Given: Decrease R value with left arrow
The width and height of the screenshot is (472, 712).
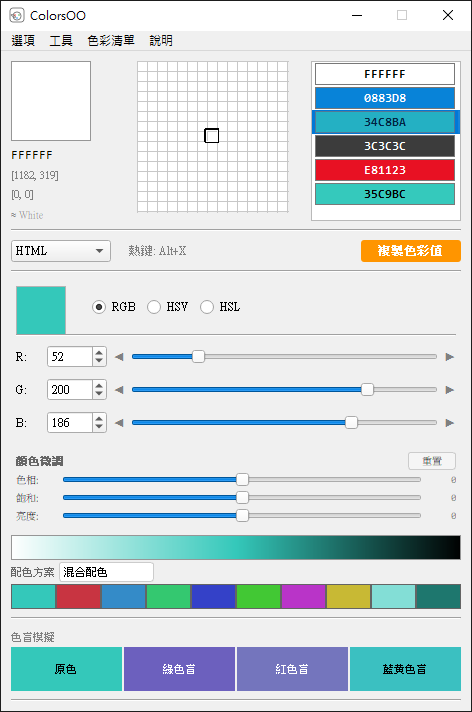Looking at the screenshot, I should pyautogui.click(x=119, y=357).
